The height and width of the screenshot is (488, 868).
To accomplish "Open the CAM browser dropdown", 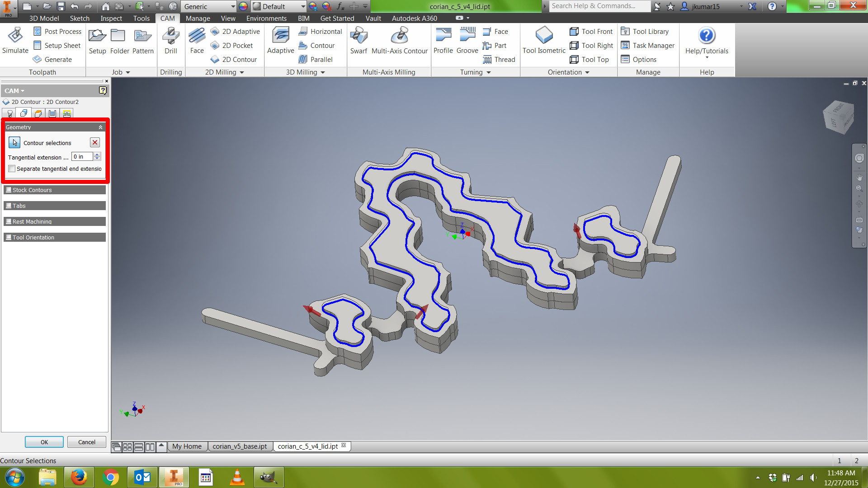I will [x=14, y=91].
